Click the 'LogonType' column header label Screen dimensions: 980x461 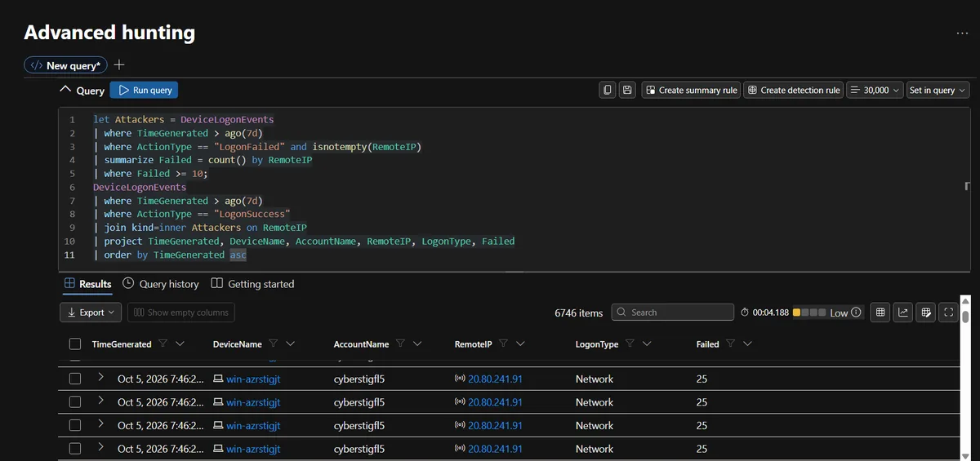coord(597,344)
